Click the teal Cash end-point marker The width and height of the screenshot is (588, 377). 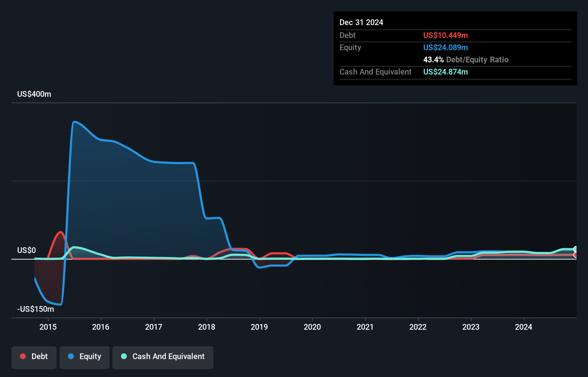(x=576, y=249)
